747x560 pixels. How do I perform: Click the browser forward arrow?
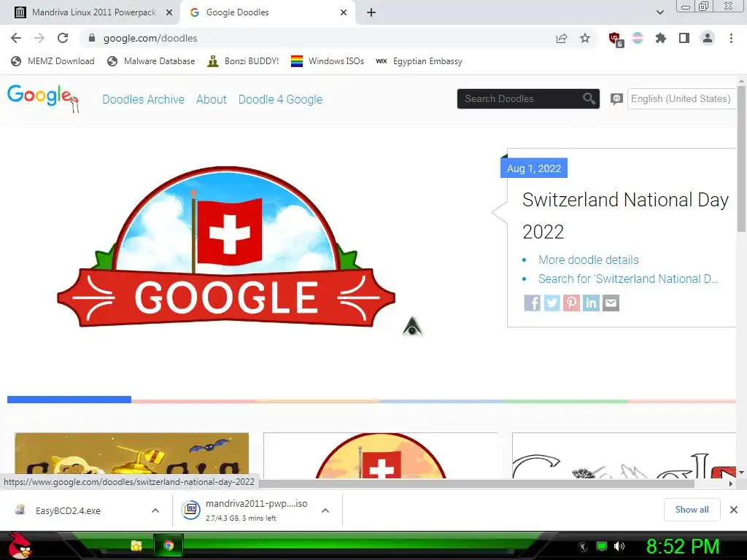click(39, 38)
